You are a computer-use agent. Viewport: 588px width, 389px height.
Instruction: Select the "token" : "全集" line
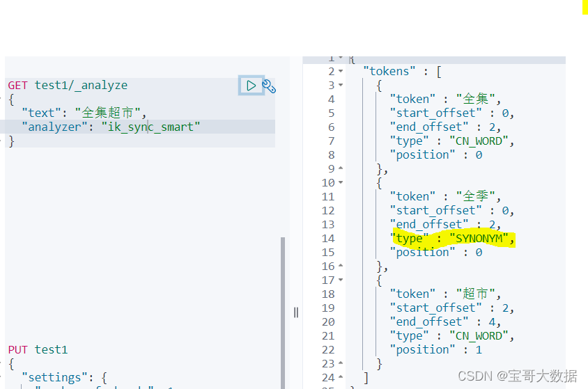445,99
